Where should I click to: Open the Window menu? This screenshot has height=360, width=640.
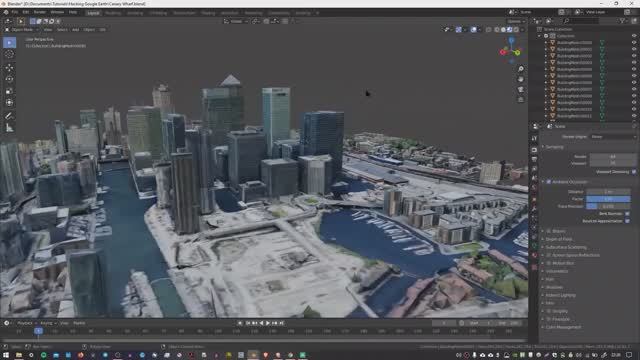pos(57,13)
